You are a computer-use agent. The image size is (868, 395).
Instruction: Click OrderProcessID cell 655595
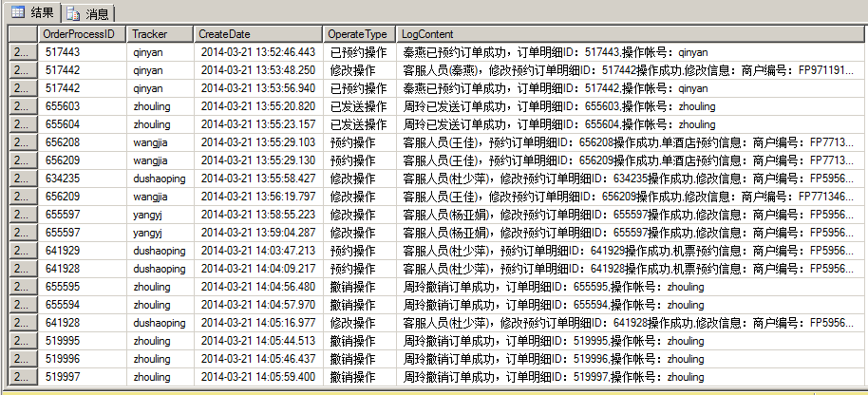[83, 287]
